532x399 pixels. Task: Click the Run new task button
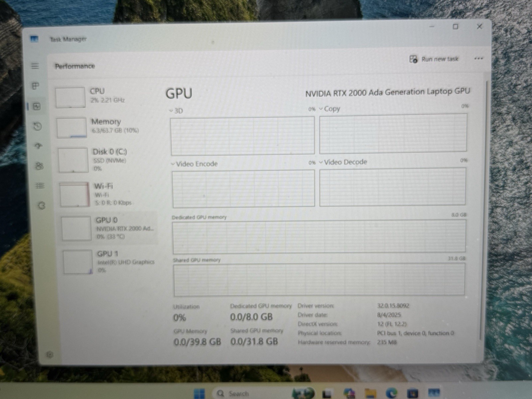coord(434,59)
